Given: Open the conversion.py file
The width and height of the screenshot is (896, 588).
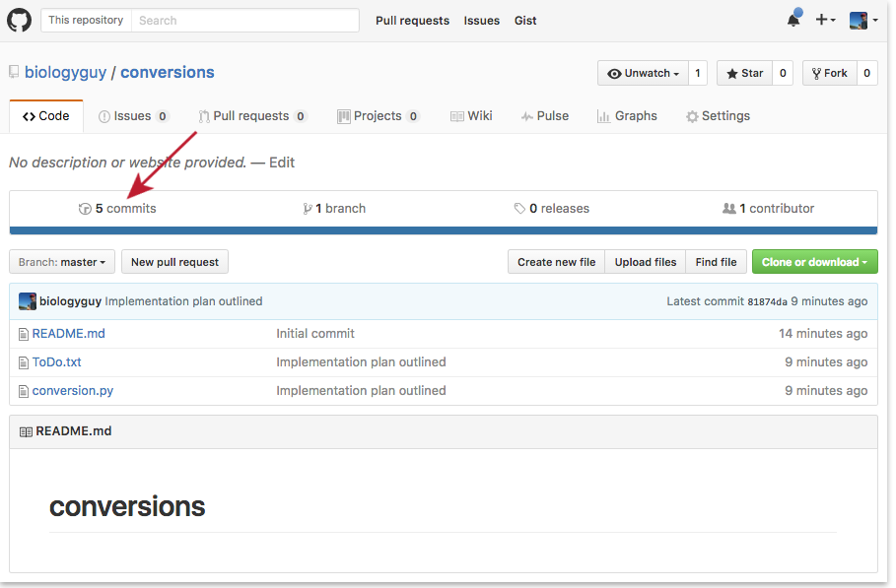Looking at the screenshot, I should click(x=73, y=390).
